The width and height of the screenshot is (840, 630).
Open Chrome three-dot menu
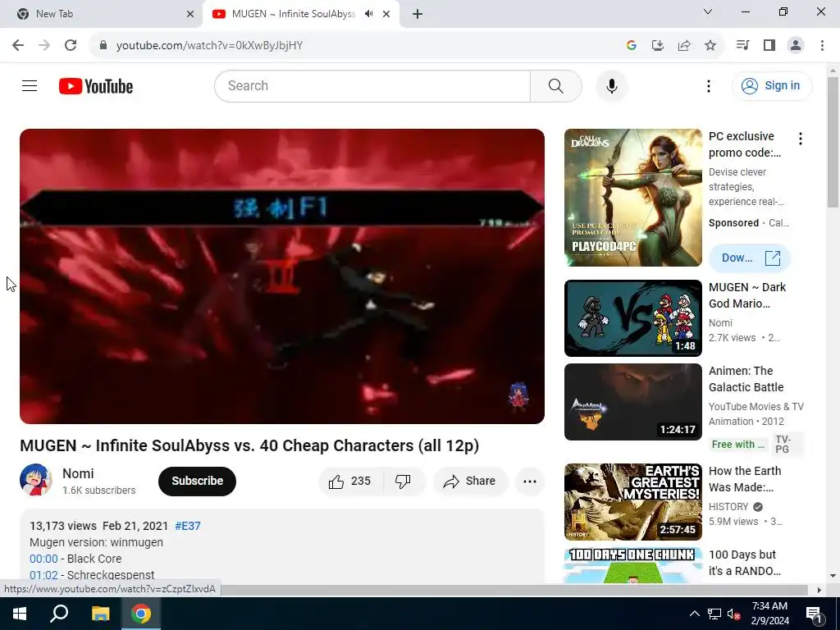822,45
